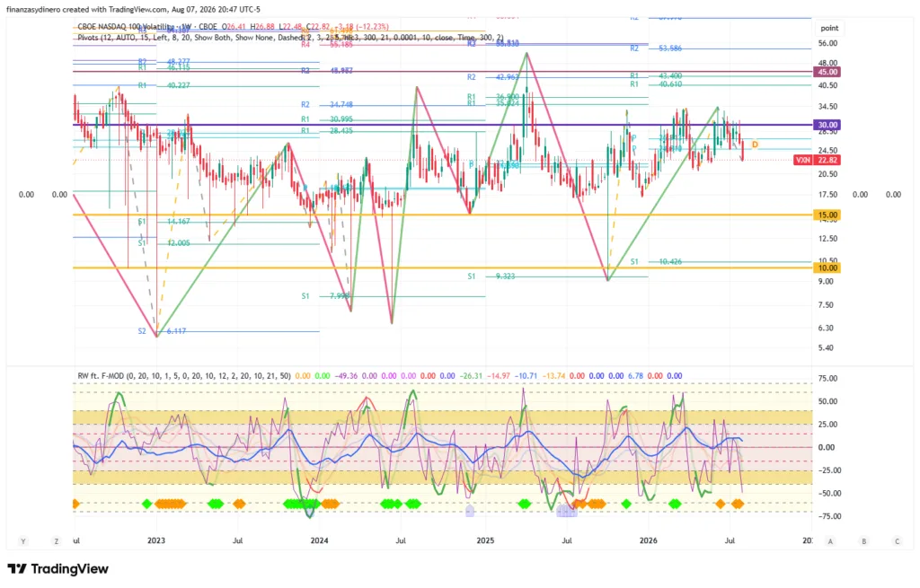The width and height of the screenshot is (920, 588).
Task: Click the Pivots indicator legend
Action: (x=290, y=38)
